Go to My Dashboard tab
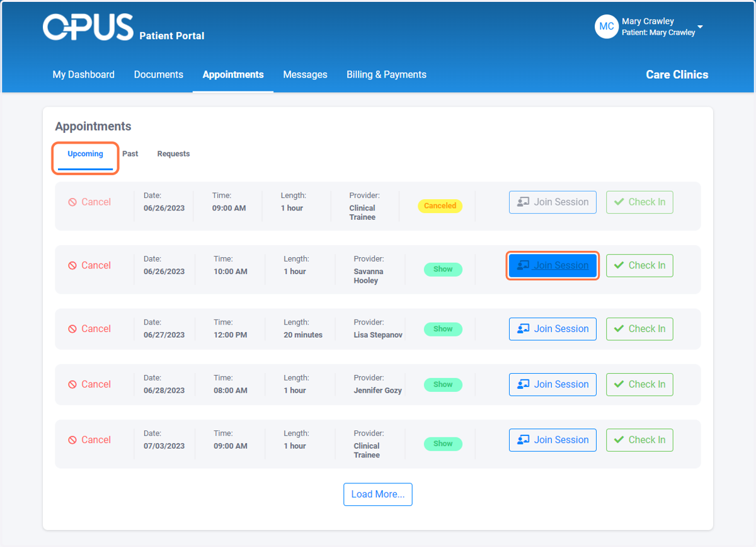Image resolution: width=756 pixels, height=547 pixels. pos(84,74)
